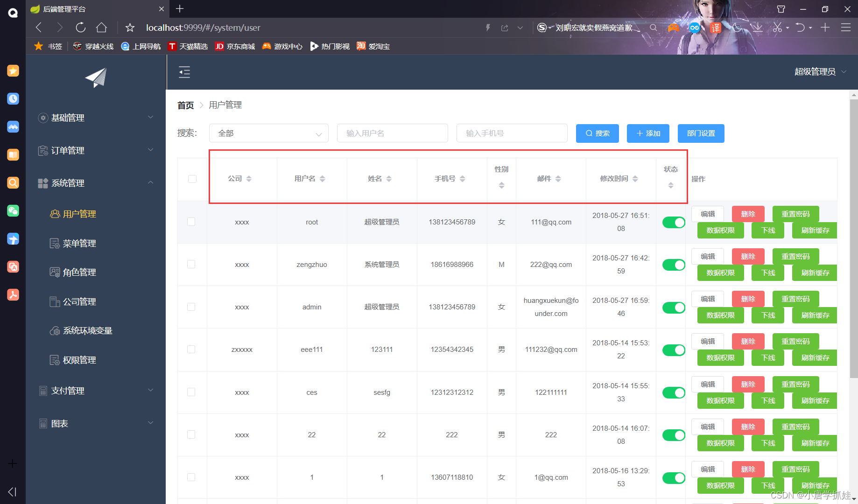Expand the 支付管理 sidebar menu
The width and height of the screenshot is (858, 504).
pos(96,391)
